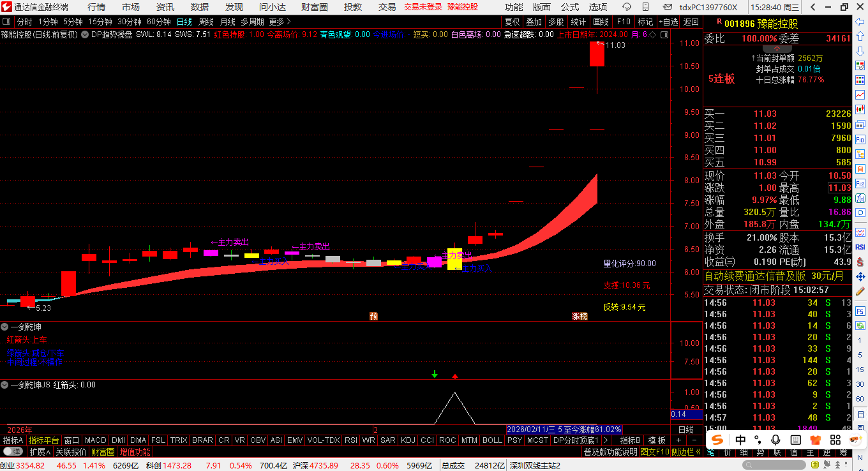Click the 叠加 button
Image resolution: width=868 pixels, height=471 pixels.
pyautogui.click(x=534, y=22)
